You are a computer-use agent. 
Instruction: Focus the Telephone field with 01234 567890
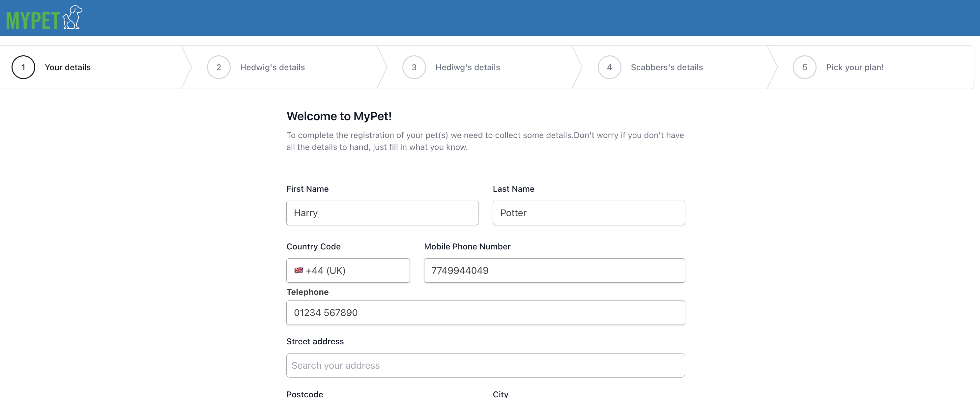point(486,313)
